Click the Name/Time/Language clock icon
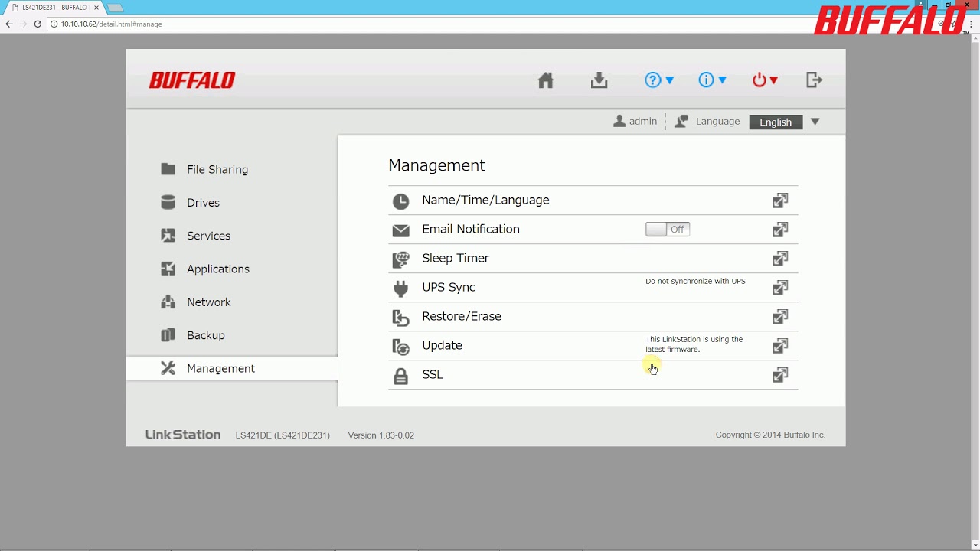Viewport: 980px width, 551px height. (400, 201)
